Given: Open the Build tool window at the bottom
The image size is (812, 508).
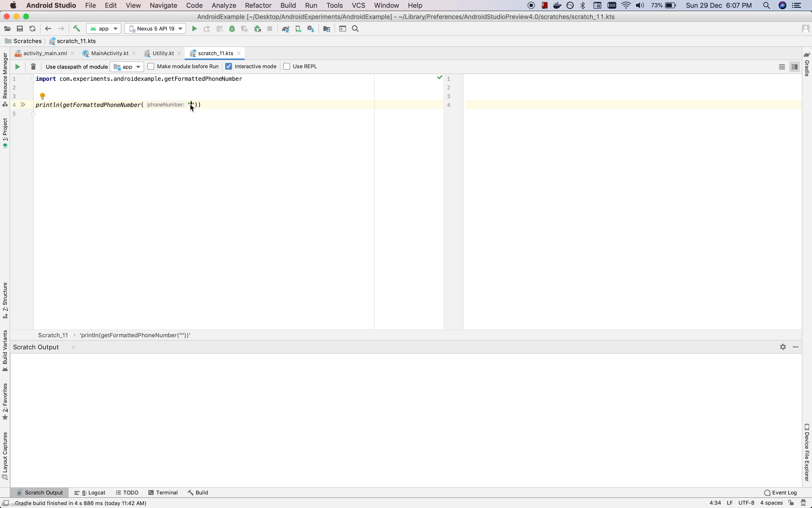Looking at the screenshot, I should pos(198,493).
